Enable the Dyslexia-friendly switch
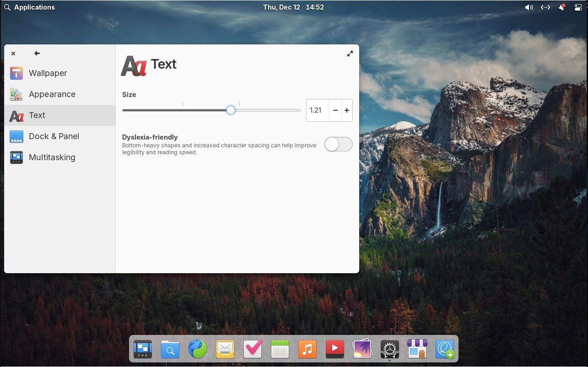 [x=339, y=144]
